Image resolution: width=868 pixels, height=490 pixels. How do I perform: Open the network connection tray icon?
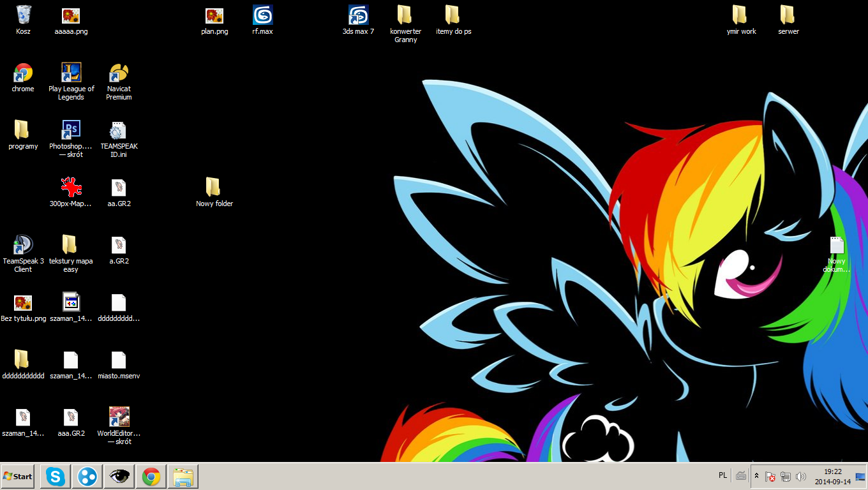tap(786, 477)
